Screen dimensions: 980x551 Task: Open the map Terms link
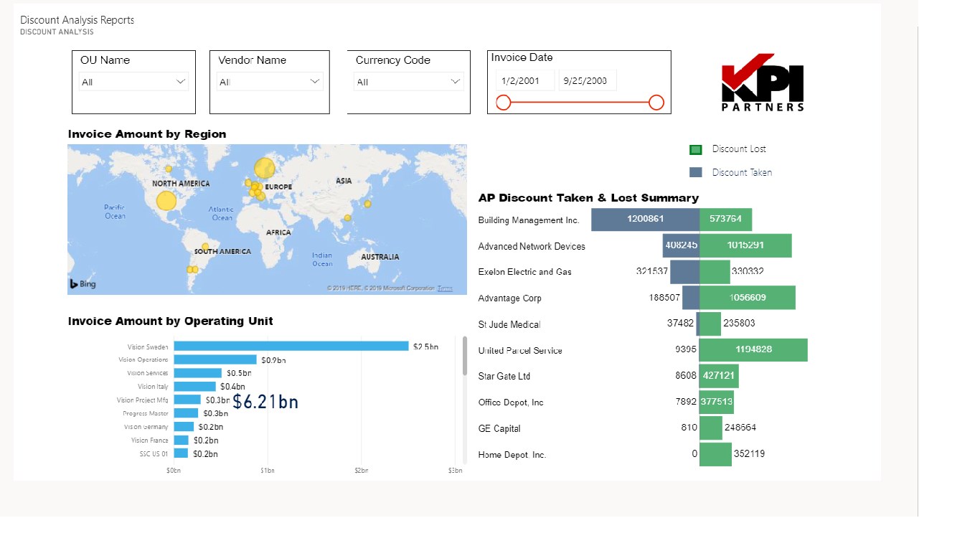(445, 288)
